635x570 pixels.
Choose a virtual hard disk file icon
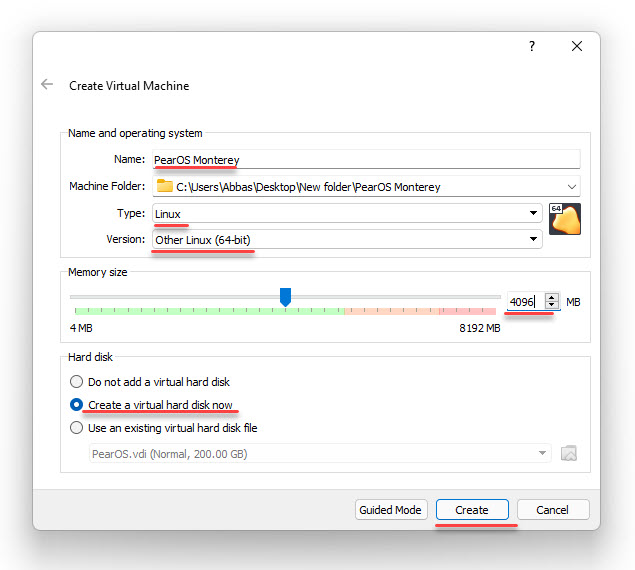(569, 453)
